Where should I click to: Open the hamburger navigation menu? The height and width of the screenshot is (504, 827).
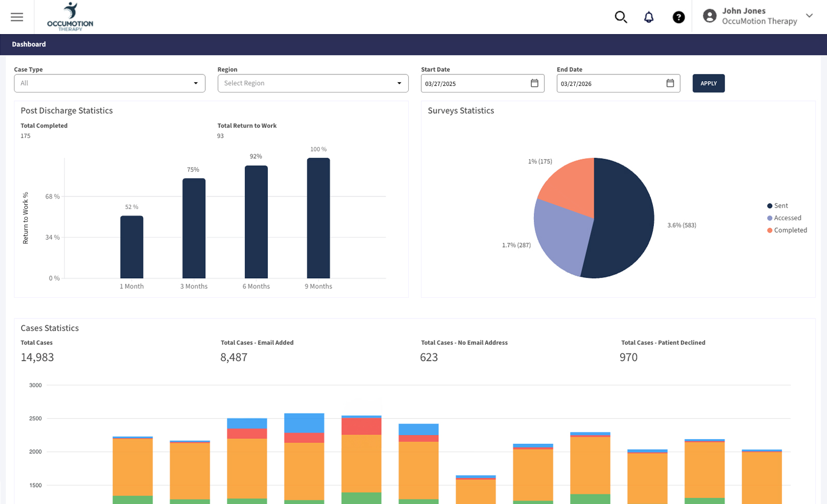(17, 17)
